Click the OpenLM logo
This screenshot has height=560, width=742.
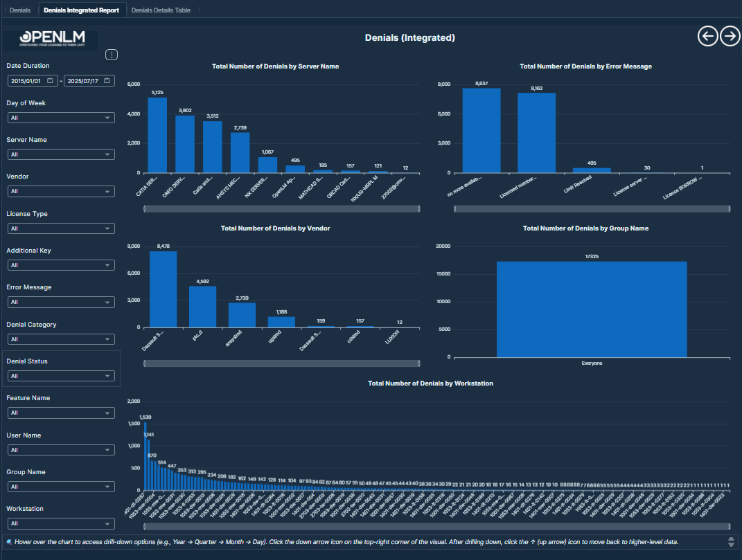[51, 39]
